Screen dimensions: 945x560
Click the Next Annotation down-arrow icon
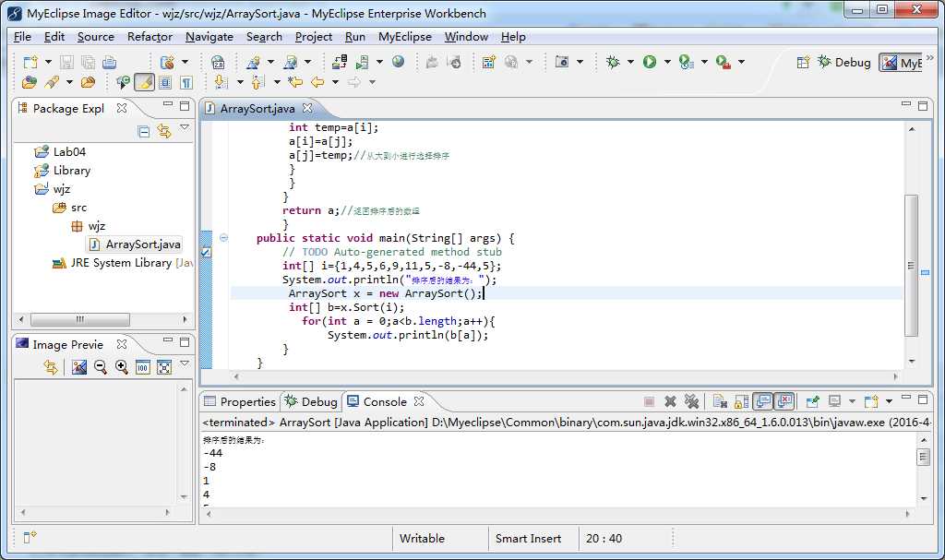[x=221, y=82]
